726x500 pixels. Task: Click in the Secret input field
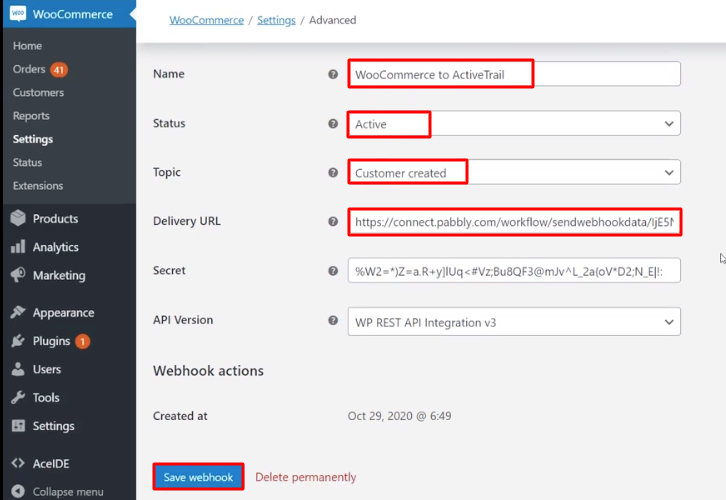click(514, 270)
